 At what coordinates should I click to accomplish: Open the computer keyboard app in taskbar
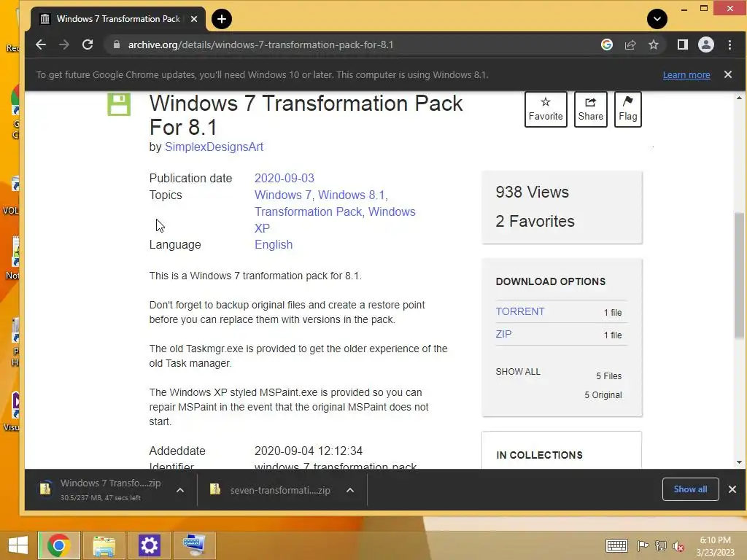pos(194,545)
